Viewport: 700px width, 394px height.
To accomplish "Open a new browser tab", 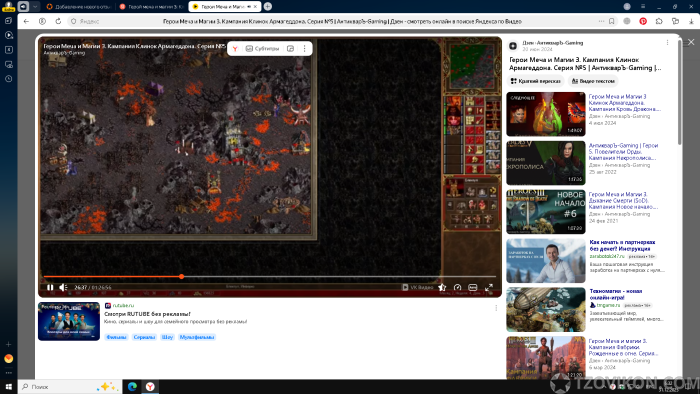I will point(268,7).
